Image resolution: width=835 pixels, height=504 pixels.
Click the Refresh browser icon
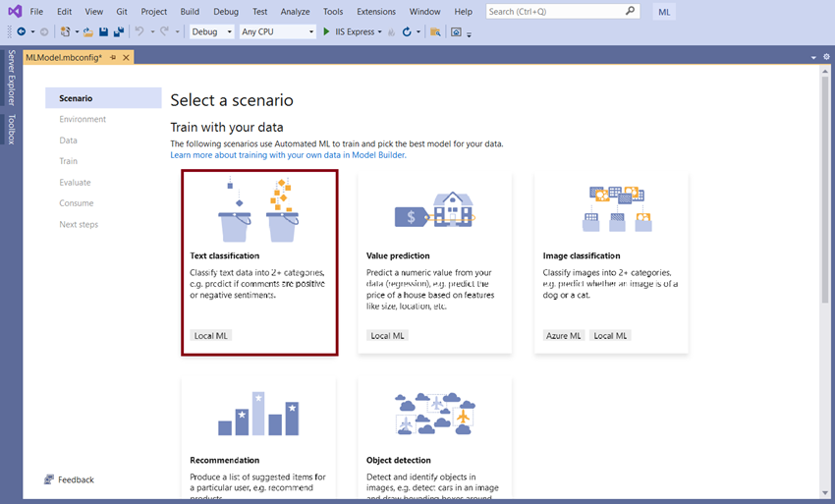[x=407, y=32]
